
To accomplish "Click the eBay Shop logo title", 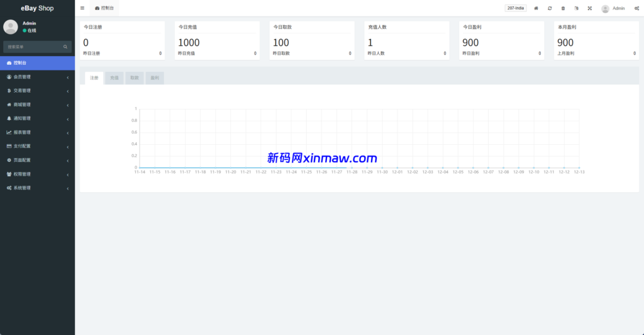I will [37, 8].
